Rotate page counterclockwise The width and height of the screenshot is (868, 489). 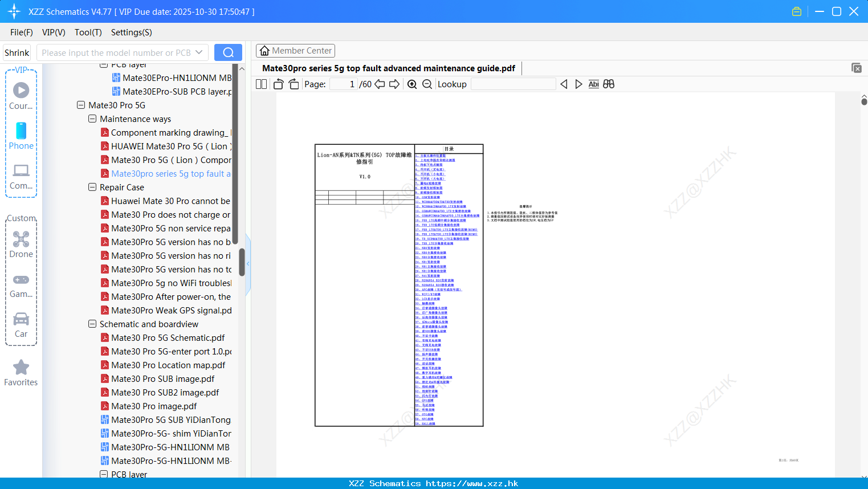pyautogui.click(x=278, y=84)
